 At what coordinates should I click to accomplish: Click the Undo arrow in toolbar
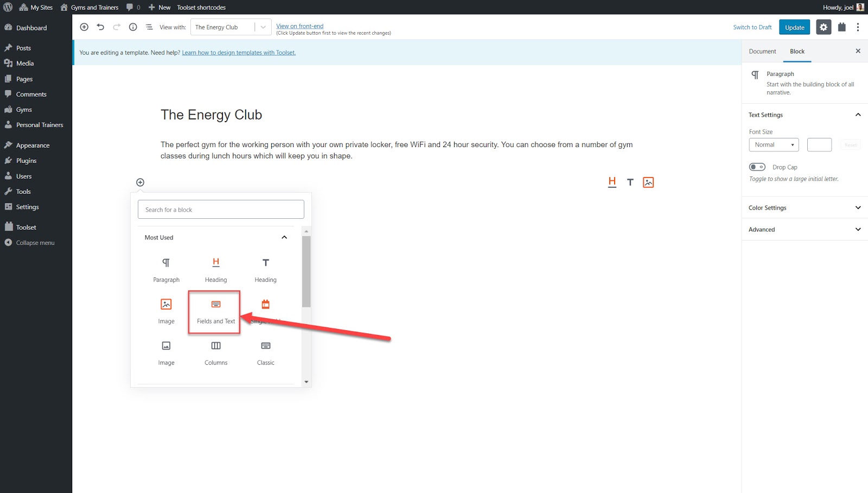pyautogui.click(x=100, y=27)
